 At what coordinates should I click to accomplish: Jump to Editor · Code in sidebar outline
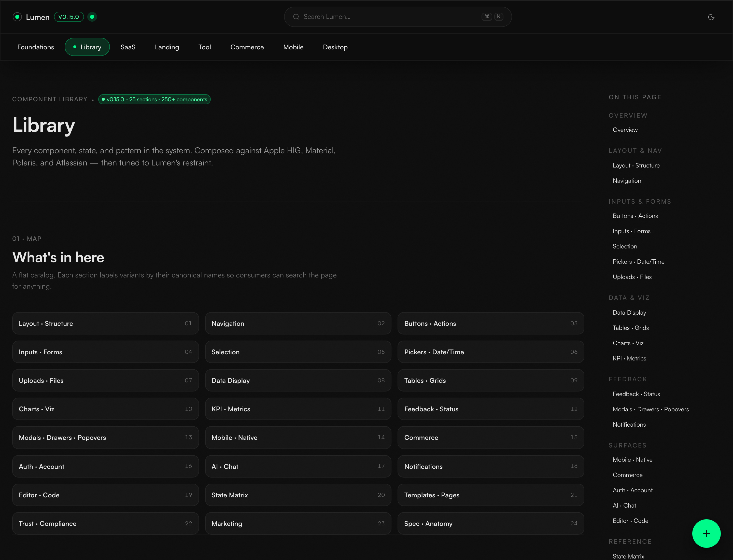(x=630, y=521)
